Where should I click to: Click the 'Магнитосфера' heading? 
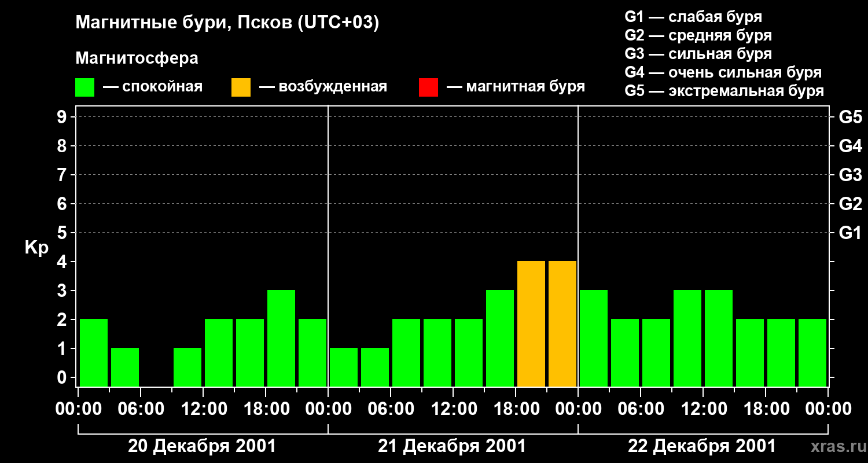(x=137, y=58)
